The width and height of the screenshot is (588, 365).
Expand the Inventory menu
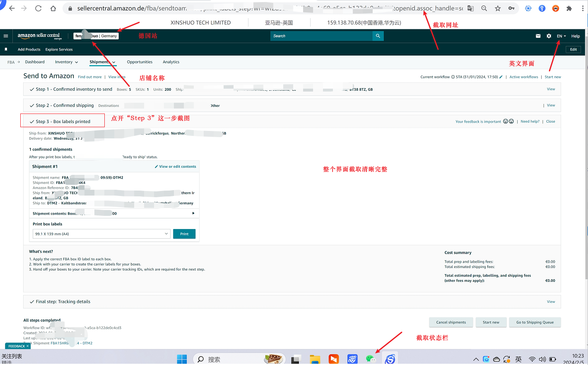point(66,62)
